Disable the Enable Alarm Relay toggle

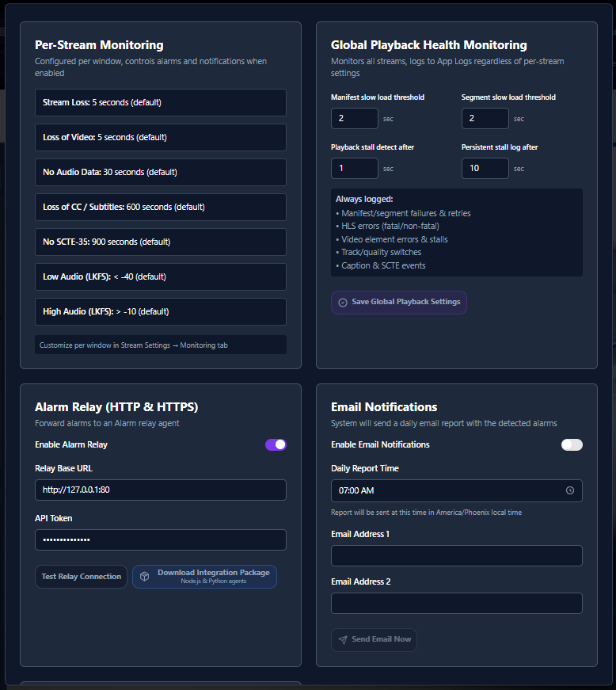pyautogui.click(x=276, y=444)
